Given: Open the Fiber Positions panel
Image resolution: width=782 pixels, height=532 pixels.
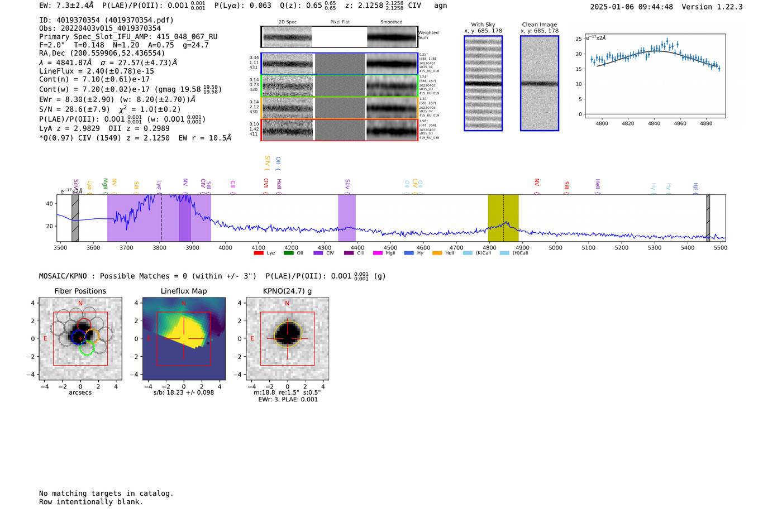Looking at the screenshot, I should tap(80, 339).
